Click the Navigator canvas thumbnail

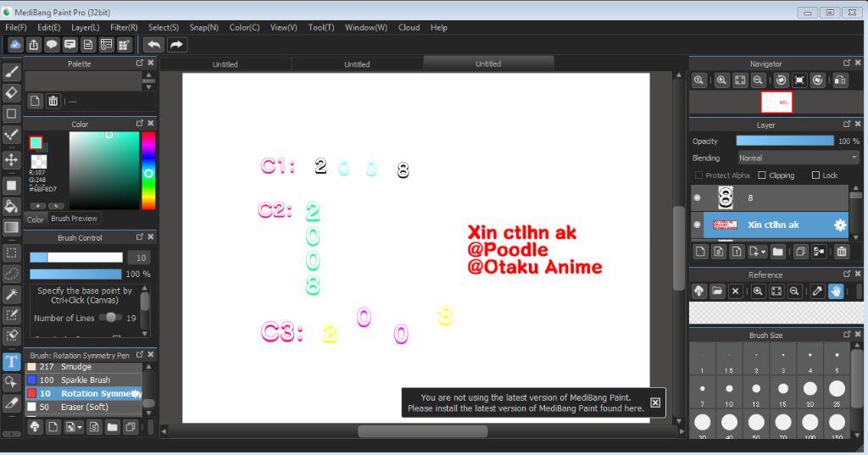[776, 103]
